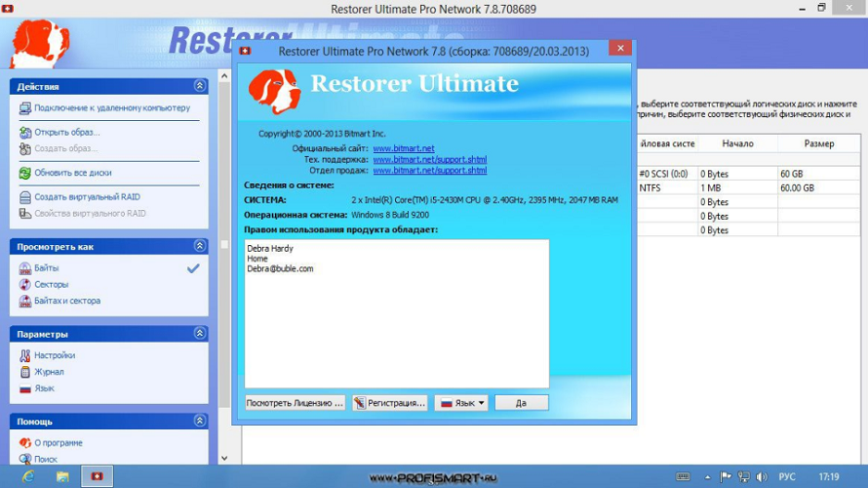Open the www.bitmart.net official site link
Viewport: 868px width, 488px height.
404,148
